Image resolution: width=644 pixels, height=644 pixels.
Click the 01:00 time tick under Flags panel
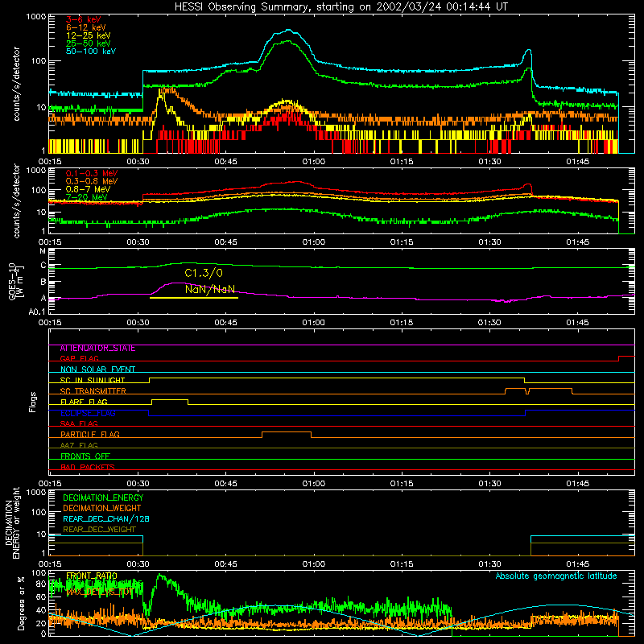314,484
